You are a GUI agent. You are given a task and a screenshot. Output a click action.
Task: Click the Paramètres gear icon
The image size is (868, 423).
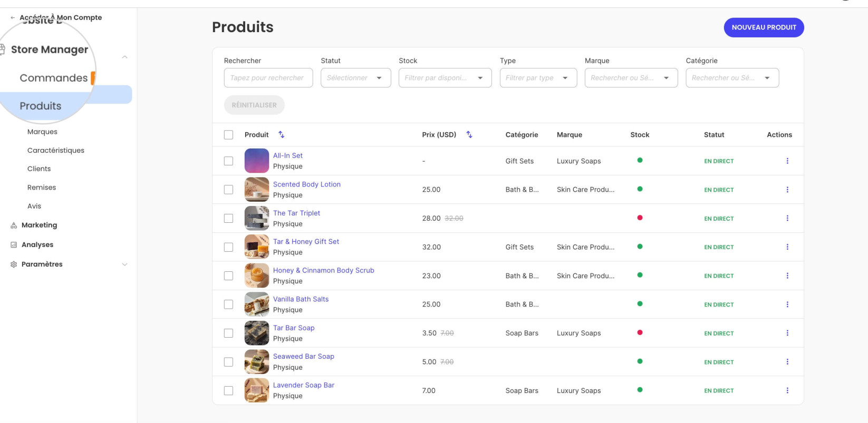click(14, 264)
